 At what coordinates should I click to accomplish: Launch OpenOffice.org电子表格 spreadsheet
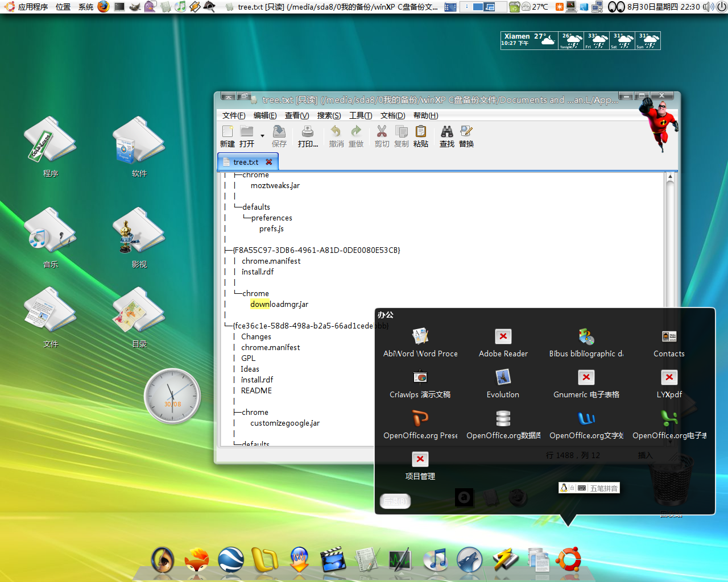[669, 425]
